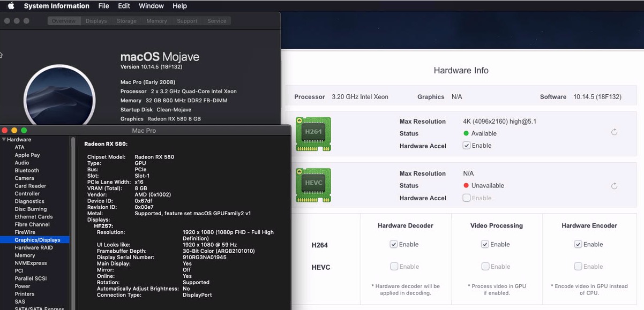The width and height of the screenshot is (644, 310).
Task: Toggle HEVC Video Processing Enable checkbox
Action: (x=485, y=266)
